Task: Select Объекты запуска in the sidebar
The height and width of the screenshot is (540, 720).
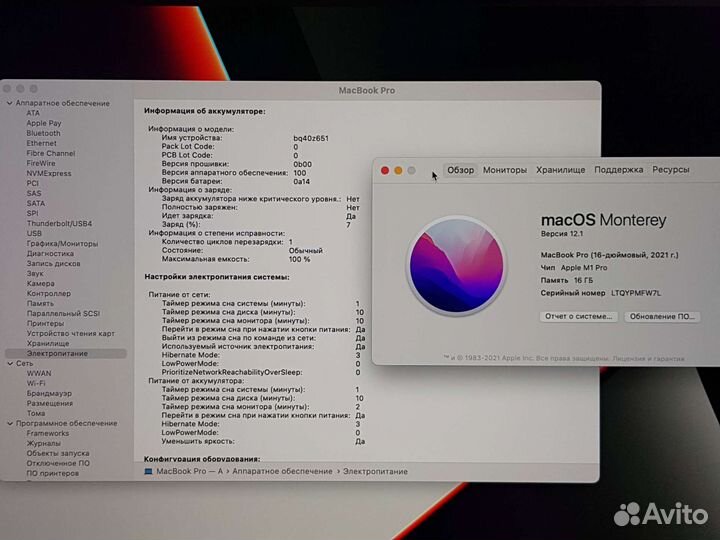Action: (58, 454)
